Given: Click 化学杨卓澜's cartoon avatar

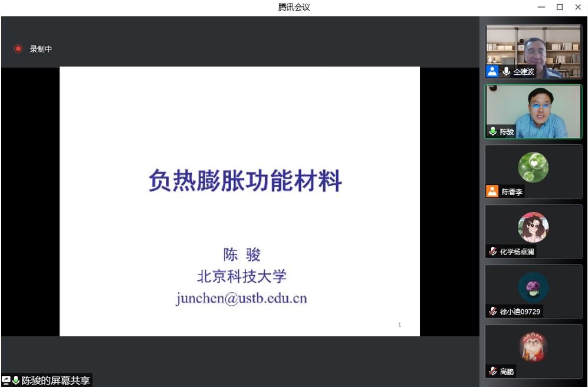Looking at the screenshot, I should 533,227.
